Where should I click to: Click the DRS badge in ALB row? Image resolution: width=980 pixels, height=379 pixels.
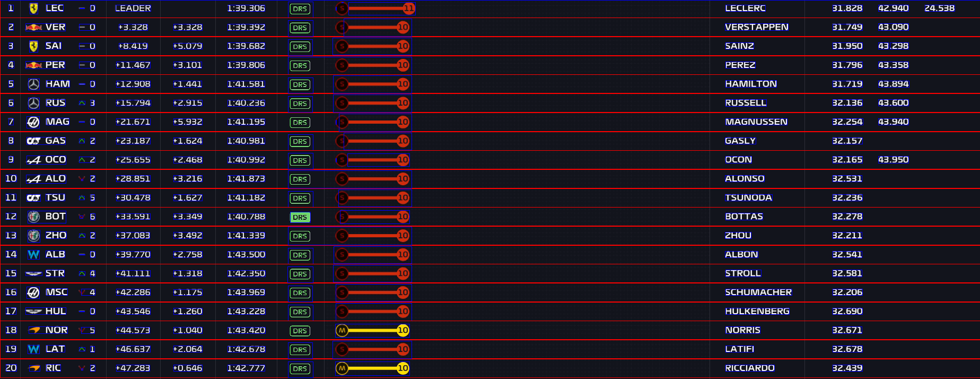(300, 255)
